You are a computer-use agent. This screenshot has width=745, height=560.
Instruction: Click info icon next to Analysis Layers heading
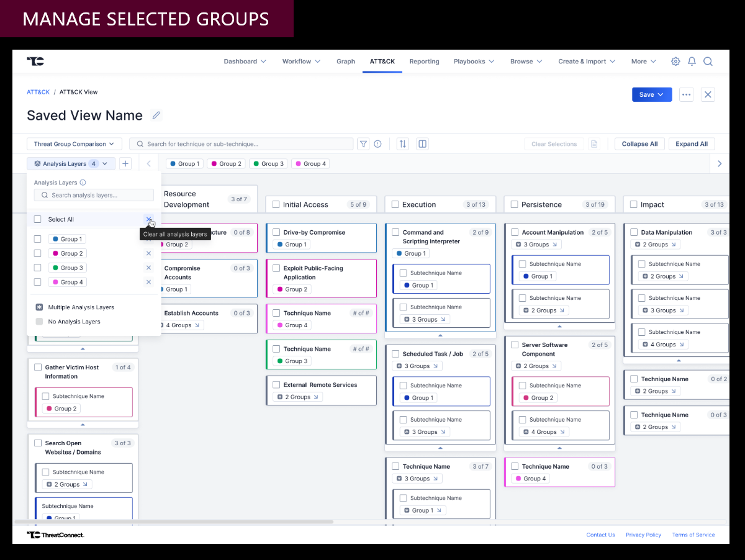(83, 183)
